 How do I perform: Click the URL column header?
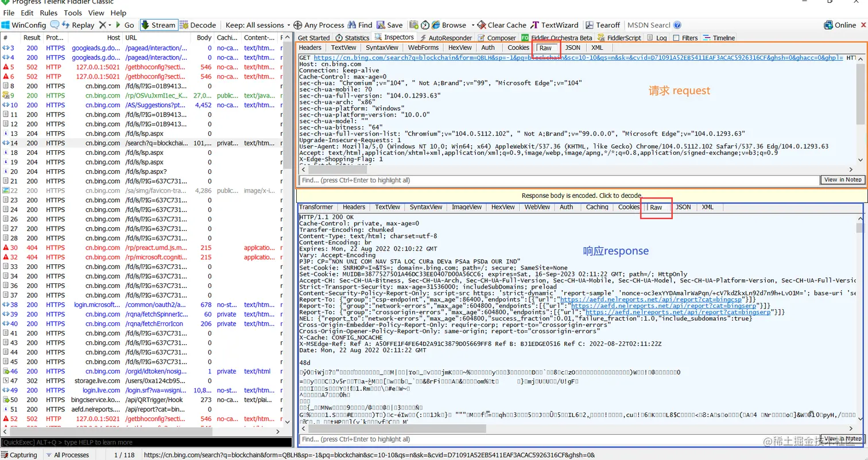[x=157, y=37]
